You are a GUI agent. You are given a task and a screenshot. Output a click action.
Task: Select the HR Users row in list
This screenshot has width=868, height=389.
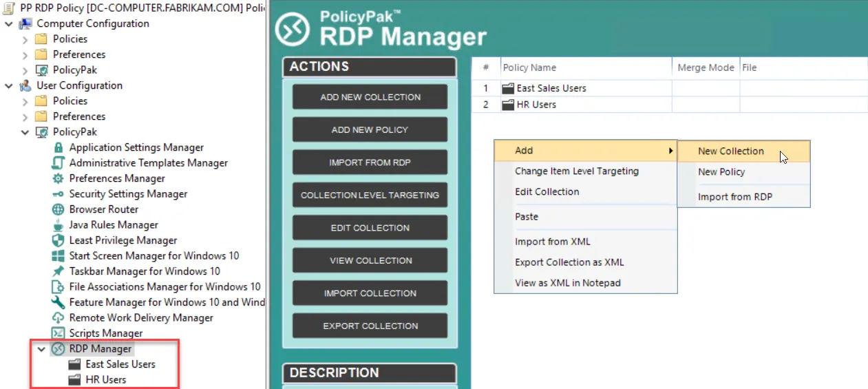tap(670, 105)
